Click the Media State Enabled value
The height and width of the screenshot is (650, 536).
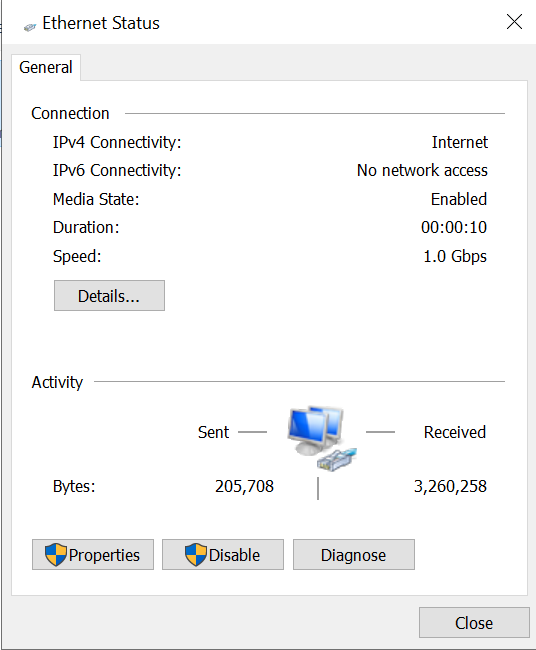pyautogui.click(x=459, y=199)
